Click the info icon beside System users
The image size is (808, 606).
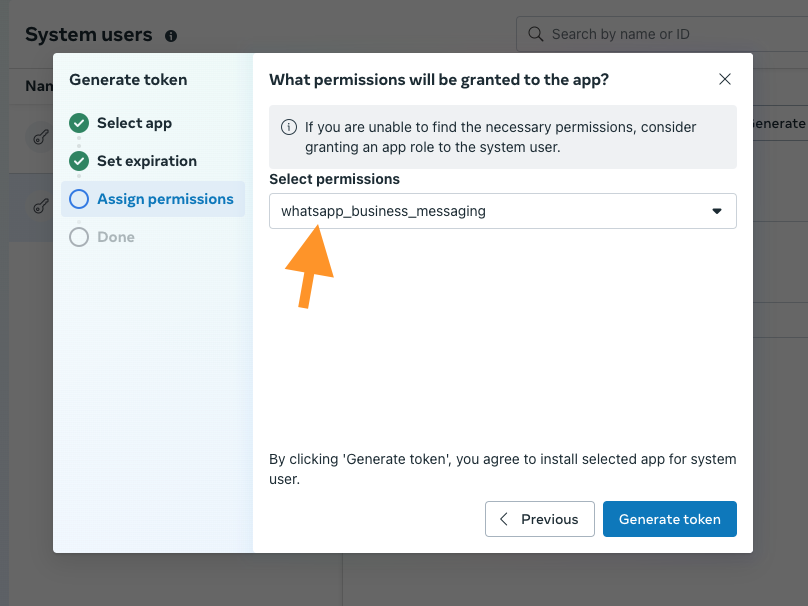[171, 36]
